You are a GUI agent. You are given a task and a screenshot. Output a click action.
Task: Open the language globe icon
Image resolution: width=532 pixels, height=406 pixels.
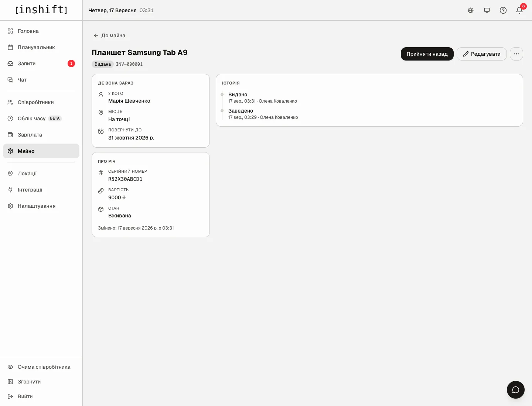point(471,10)
